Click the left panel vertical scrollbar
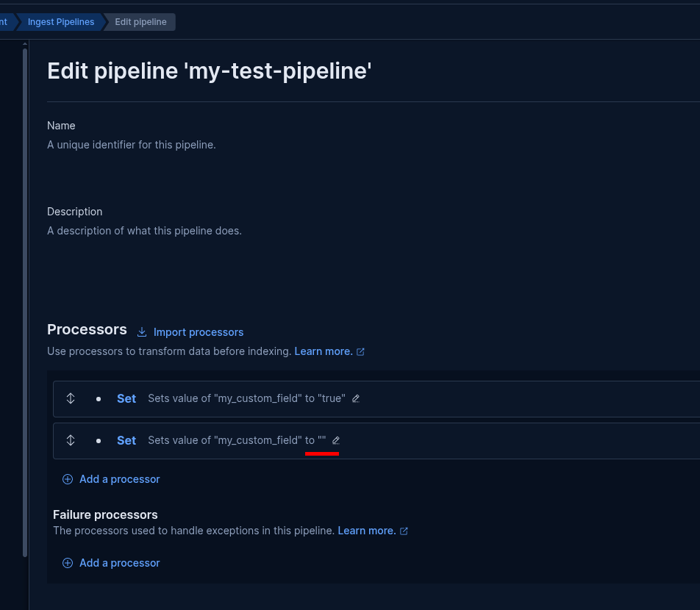This screenshot has height=610, width=700. 25,294
